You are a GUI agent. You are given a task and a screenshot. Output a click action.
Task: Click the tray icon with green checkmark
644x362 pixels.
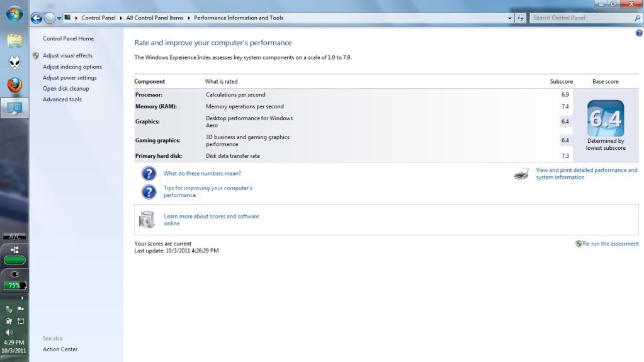[9, 309]
